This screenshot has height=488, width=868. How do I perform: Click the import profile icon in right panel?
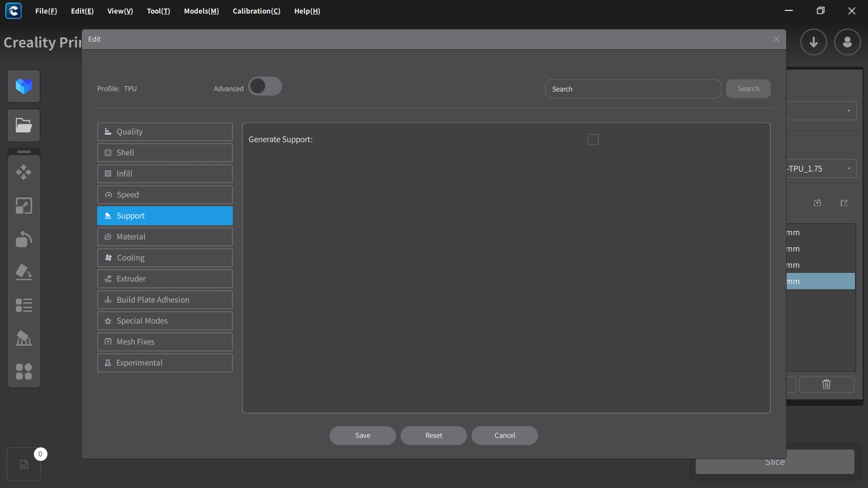817,203
